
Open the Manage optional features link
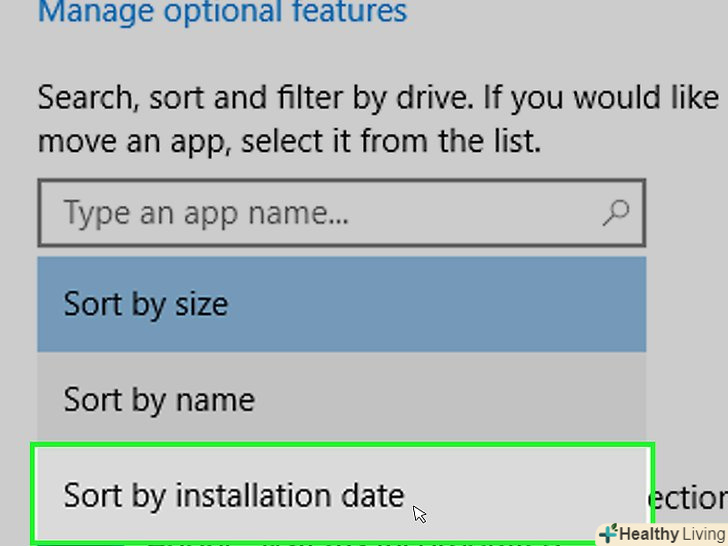pos(222,13)
